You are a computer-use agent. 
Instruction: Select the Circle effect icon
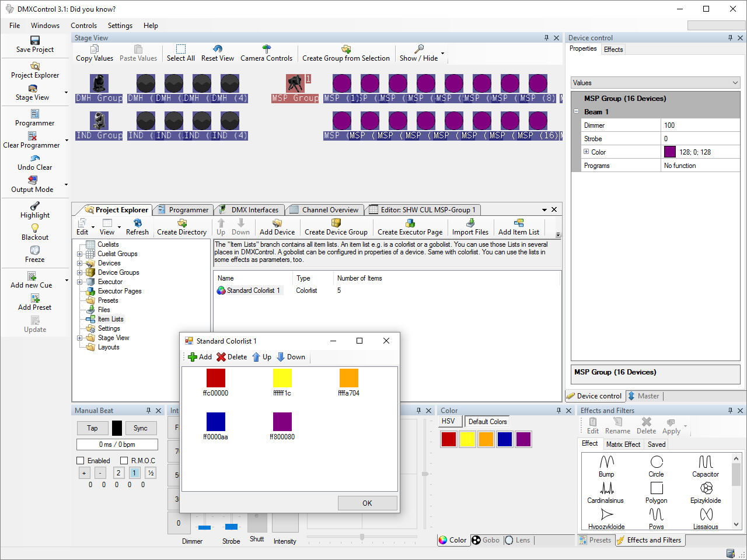pyautogui.click(x=657, y=462)
